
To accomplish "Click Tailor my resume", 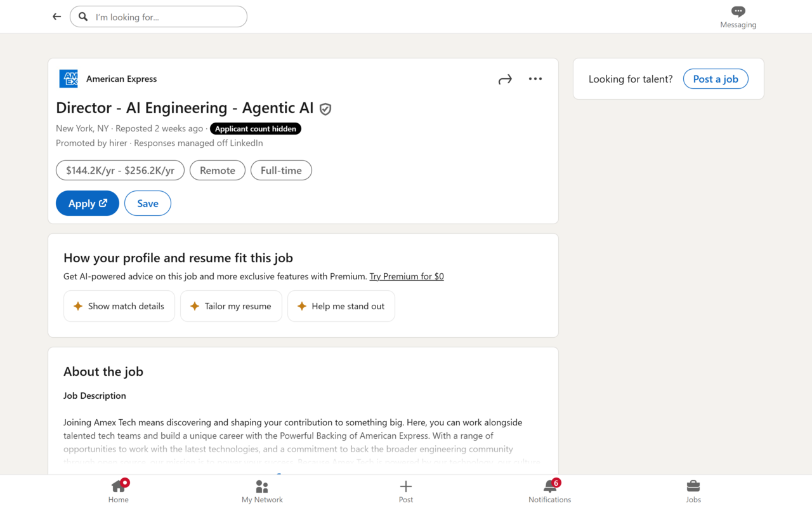I will 231,306.
